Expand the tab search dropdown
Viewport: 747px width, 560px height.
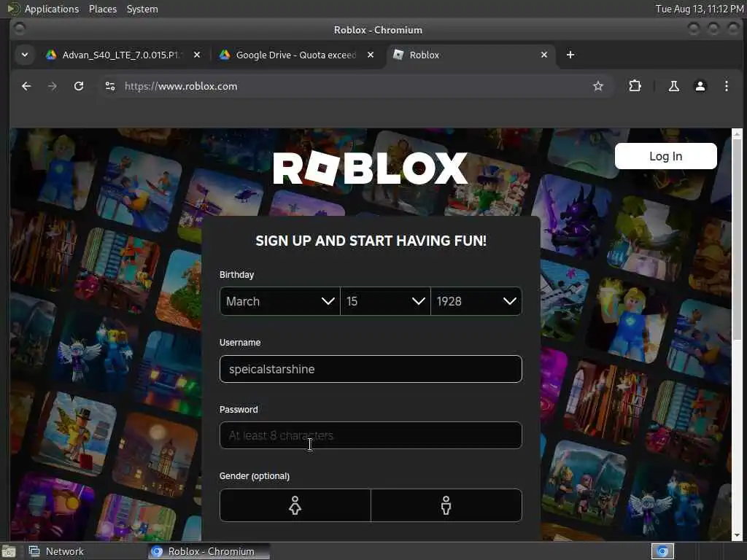[25, 55]
